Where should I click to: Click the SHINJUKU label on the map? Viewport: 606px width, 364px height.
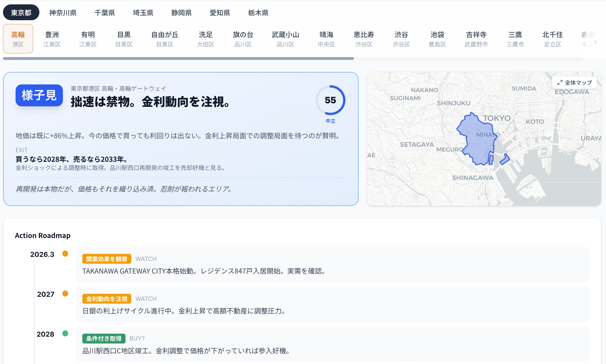pos(453,103)
